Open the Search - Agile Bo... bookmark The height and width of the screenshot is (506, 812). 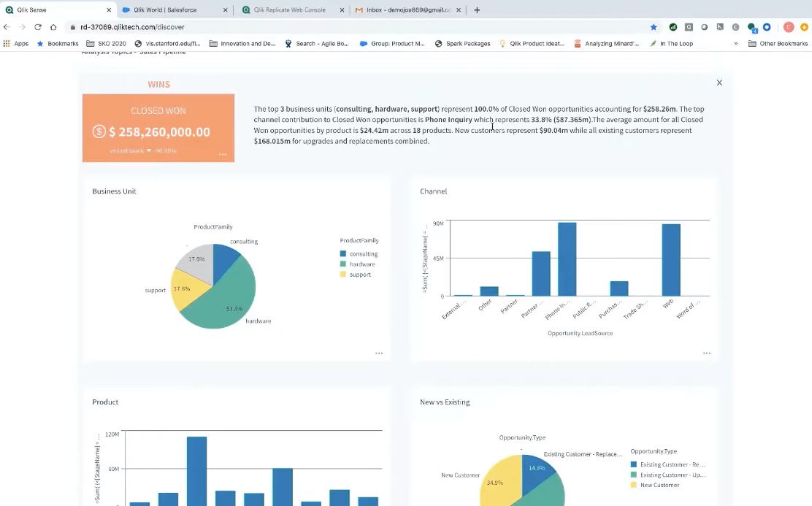click(317, 44)
